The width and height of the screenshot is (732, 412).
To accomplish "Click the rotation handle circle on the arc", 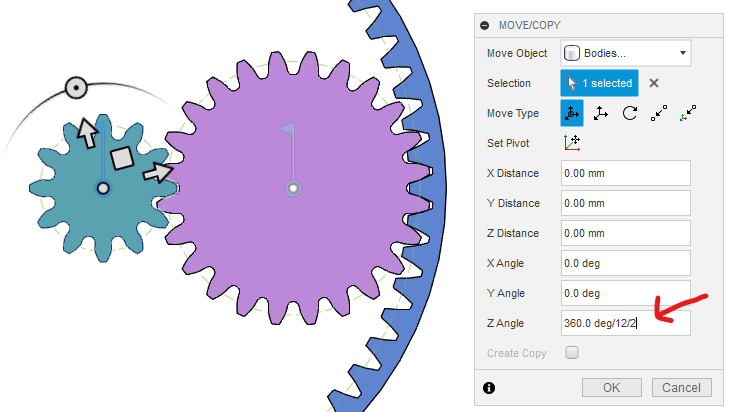I will tap(75, 88).
